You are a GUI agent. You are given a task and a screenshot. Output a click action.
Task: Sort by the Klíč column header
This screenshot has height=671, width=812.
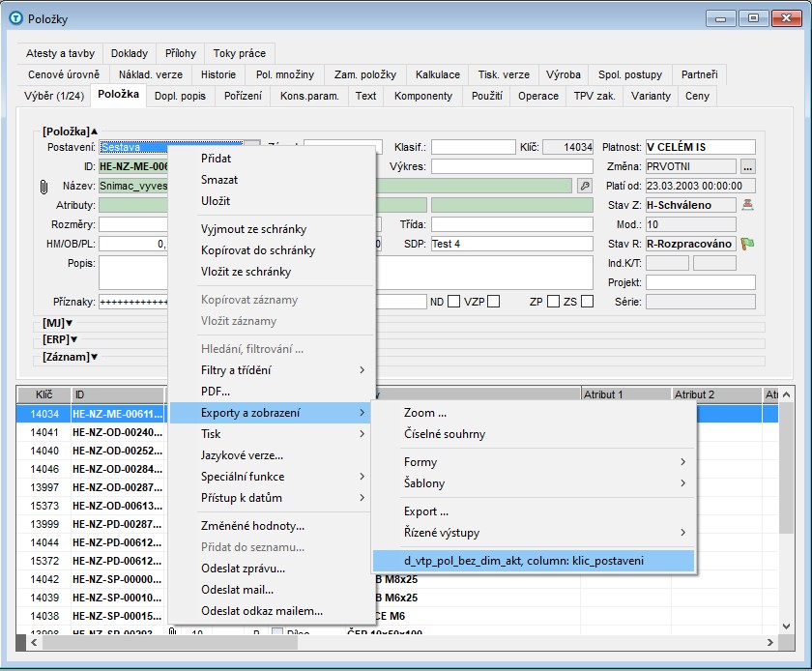coord(44,394)
